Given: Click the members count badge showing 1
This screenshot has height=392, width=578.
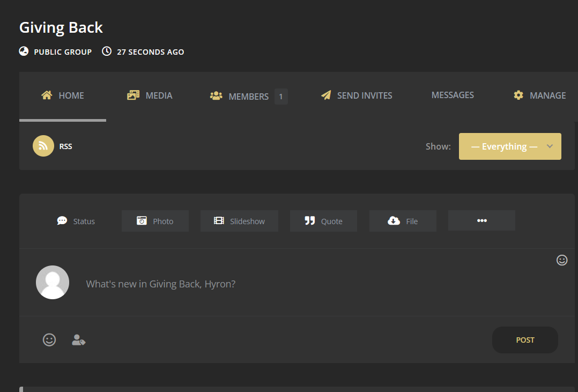Looking at the screenshot, I should (x=281, y=97).
